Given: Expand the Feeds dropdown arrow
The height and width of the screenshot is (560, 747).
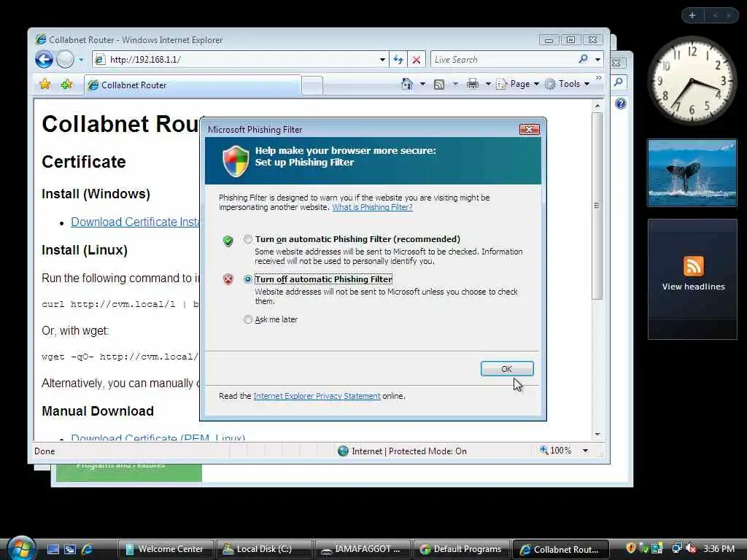Looking at the screenshot, I should [x=455, y=85].
